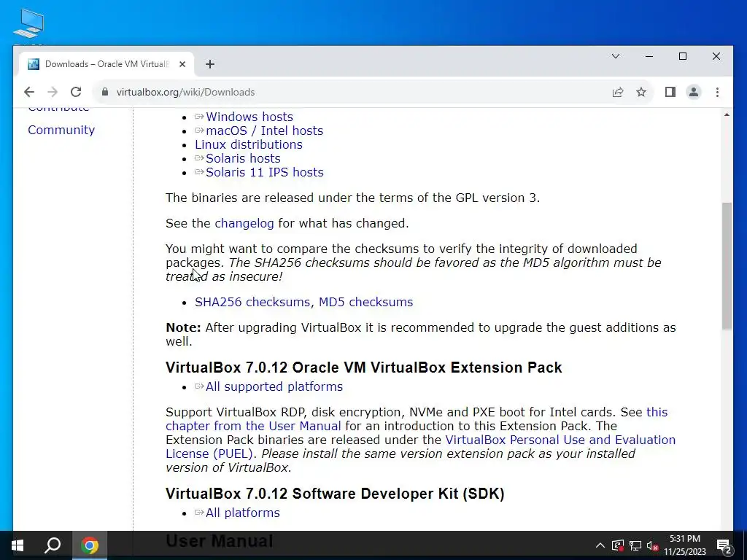Screen dimensions: 747x560
Task: Open Extension Pack All supported platforms link
Action: 274,386
